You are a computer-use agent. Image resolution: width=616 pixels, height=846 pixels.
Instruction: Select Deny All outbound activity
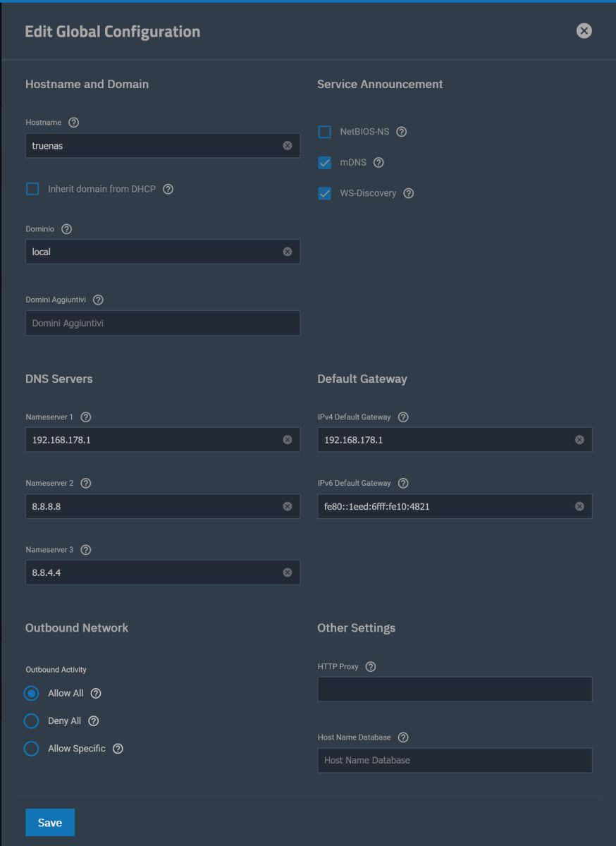click(x=31, y=721)
